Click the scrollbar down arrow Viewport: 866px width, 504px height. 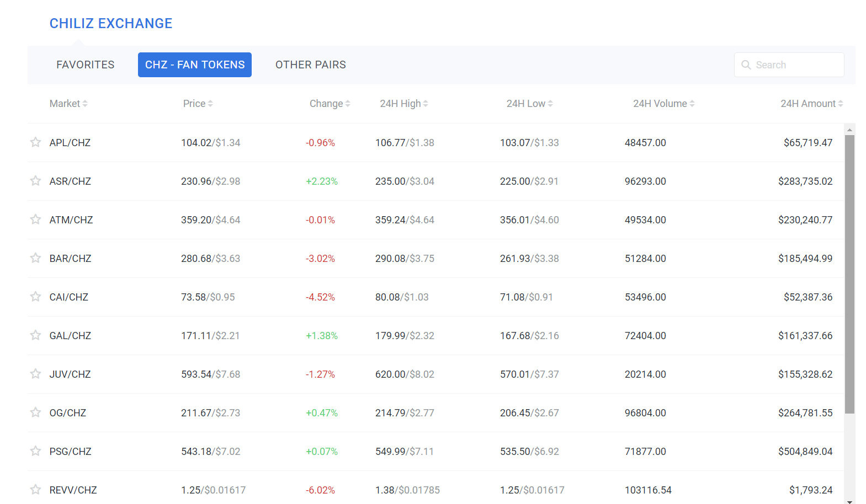pos(850,501)
